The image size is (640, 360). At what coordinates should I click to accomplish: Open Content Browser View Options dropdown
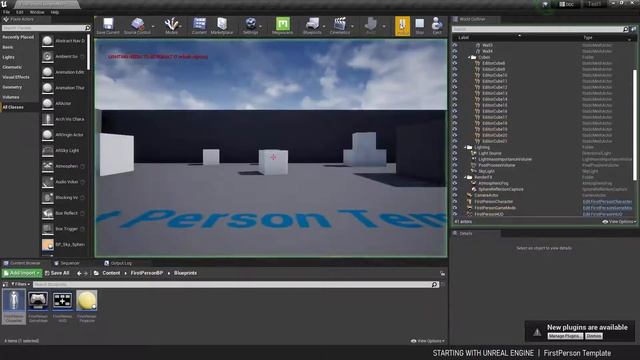click(x=427, y=341)
